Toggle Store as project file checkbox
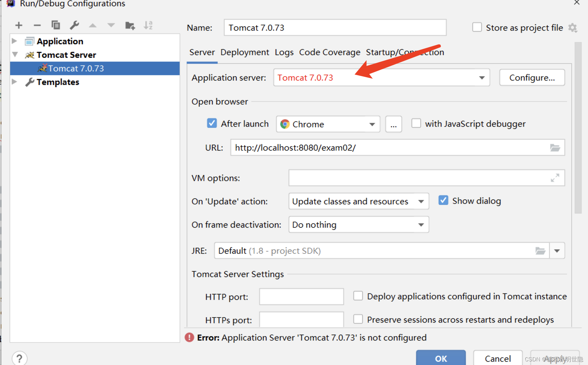The height and width of the screenshot is (365, 588). tap(477, 27)
